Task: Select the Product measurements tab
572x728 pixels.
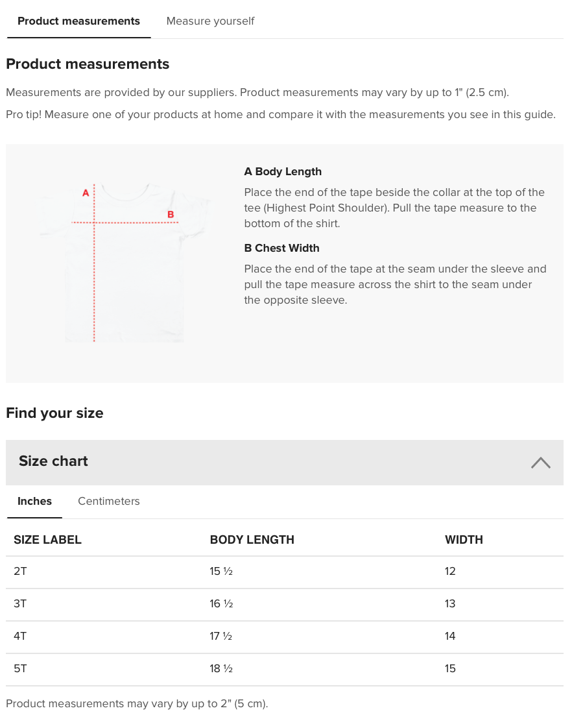Action: pos(78,21)
